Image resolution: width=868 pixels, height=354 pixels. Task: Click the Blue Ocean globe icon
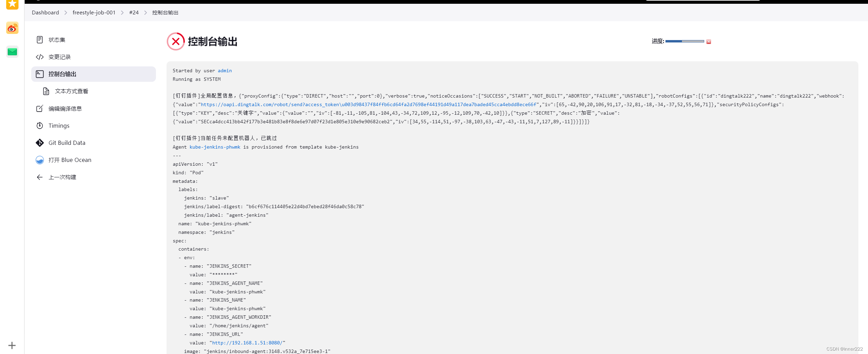pos(40,160)
